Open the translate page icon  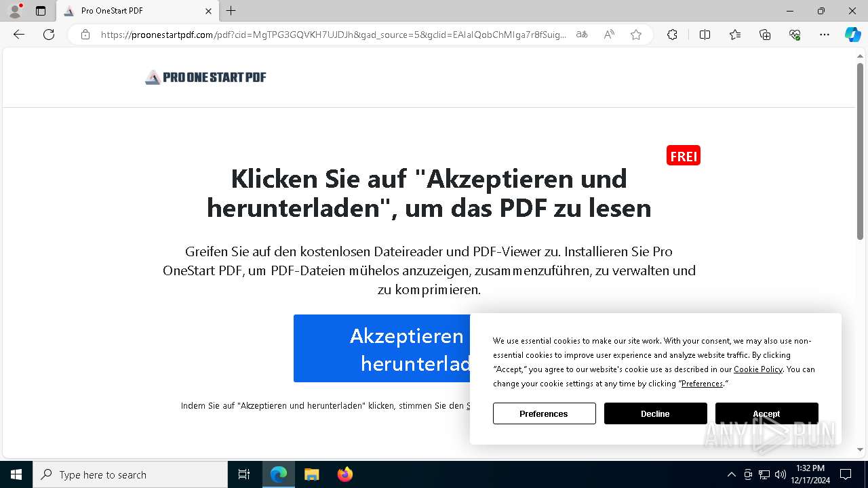click(x=582, y=35)
